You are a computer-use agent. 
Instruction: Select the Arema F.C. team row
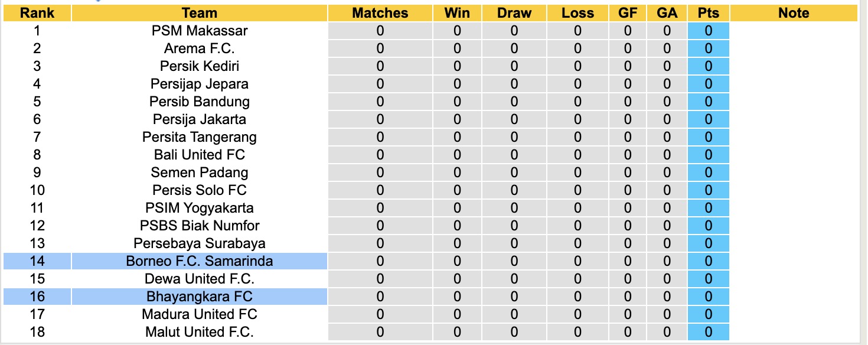pos(200,48)
